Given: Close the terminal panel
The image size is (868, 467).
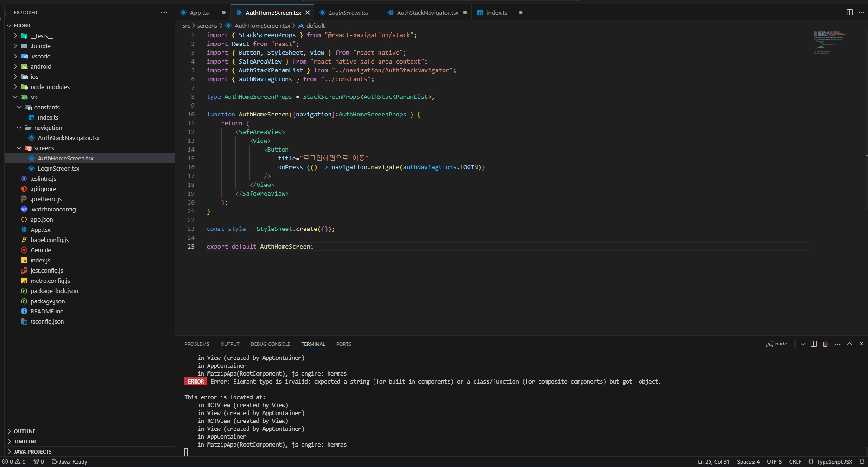Looking at the screenshot, I should point(862,344).
